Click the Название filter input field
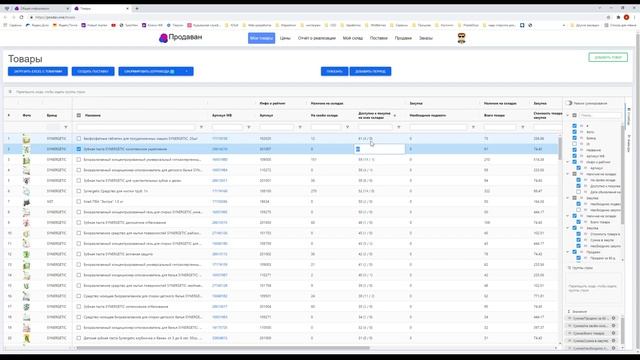The image size is (640, 360). pos(136,127)
